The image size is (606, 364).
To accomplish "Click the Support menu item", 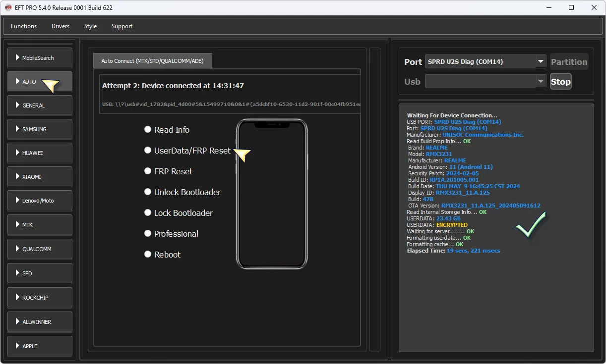I will [122, 26].
